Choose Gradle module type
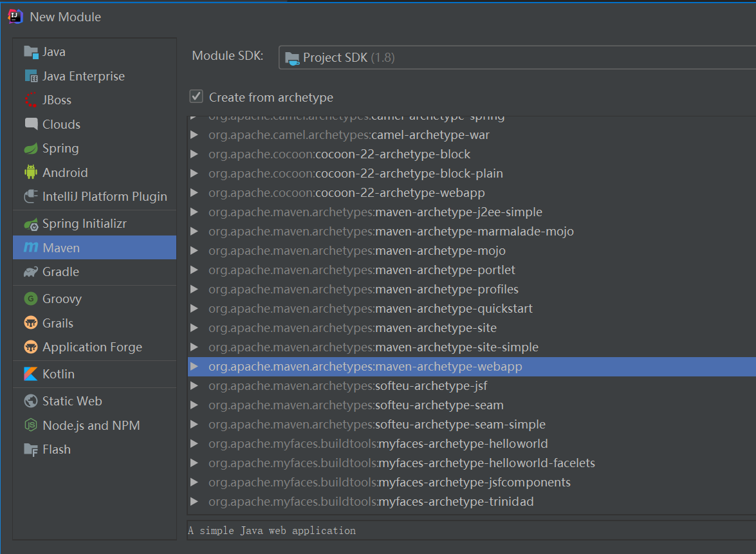The width and height of the screenshot is (756, 554). coord(95,272)
